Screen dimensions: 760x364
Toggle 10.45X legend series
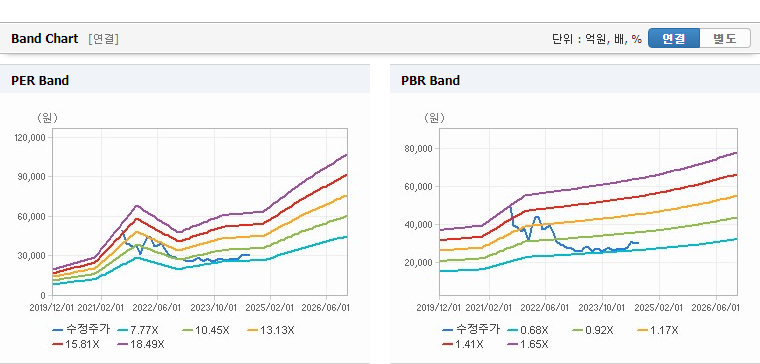click(205, 331)
